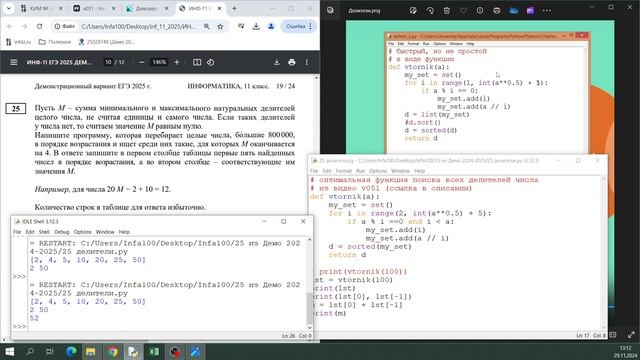Open a new Chrome tab
Screen dimensions: 640x360
click(234, 8)
